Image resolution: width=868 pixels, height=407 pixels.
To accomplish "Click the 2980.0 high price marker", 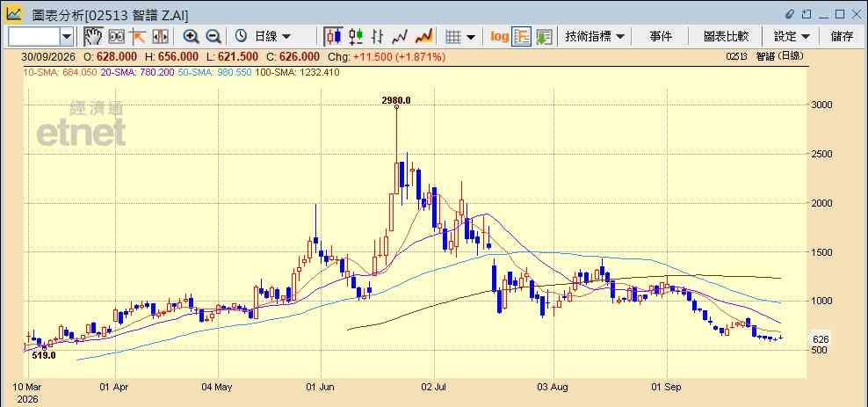I will point(396,100).
